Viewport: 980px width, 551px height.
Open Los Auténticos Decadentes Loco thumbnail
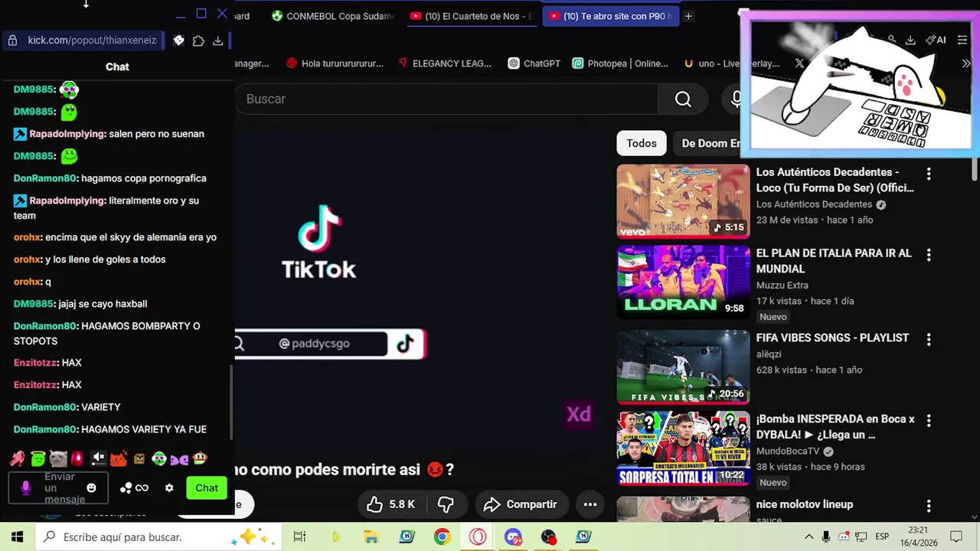[683, 201]
